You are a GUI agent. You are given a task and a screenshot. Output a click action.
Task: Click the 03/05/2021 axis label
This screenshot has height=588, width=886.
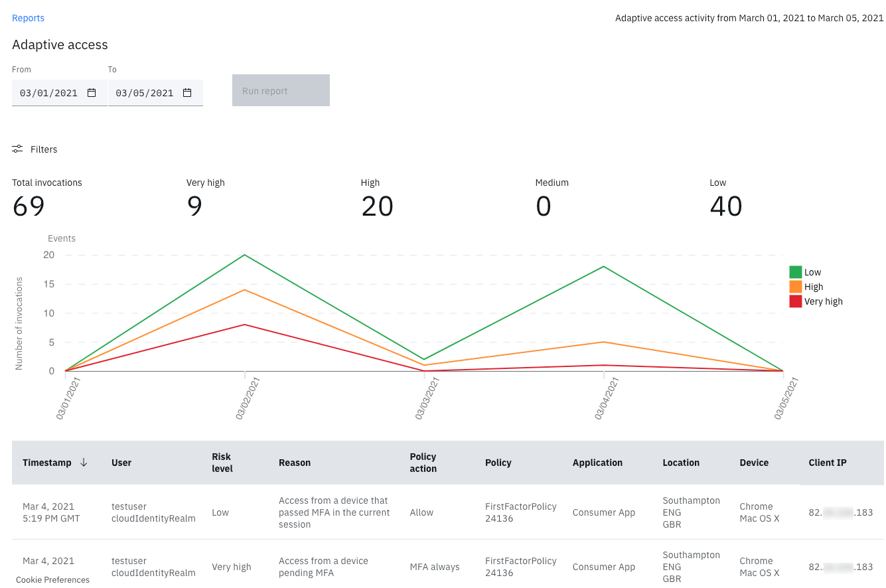coord(786,398)
